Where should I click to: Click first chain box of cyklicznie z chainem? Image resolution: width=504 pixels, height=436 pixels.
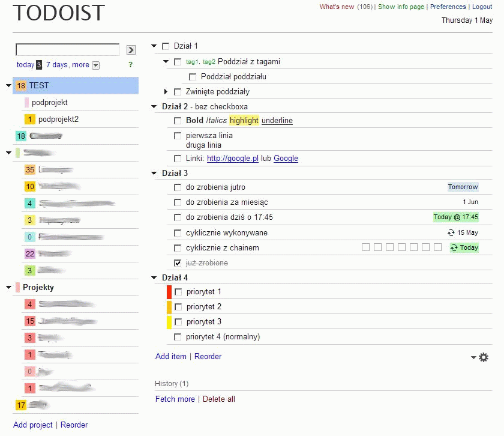[365, 247]
